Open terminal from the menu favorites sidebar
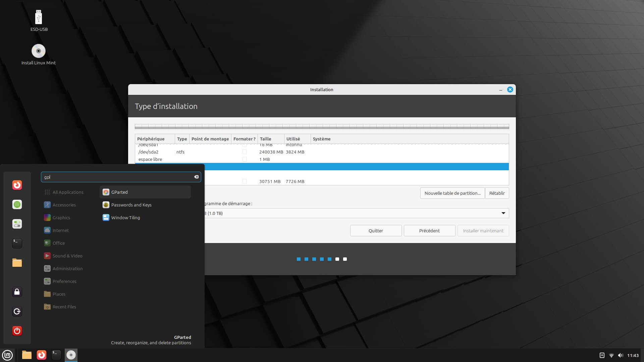Screen dimensions: 644x362 pyautogui.click(x=17, y=243)
